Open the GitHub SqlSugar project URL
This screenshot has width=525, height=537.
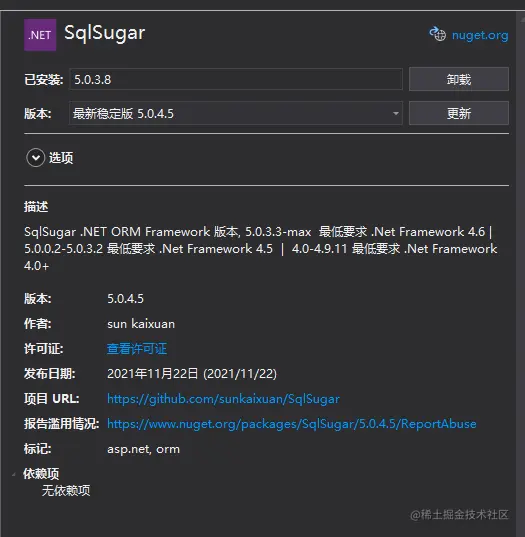pos(223,399)
